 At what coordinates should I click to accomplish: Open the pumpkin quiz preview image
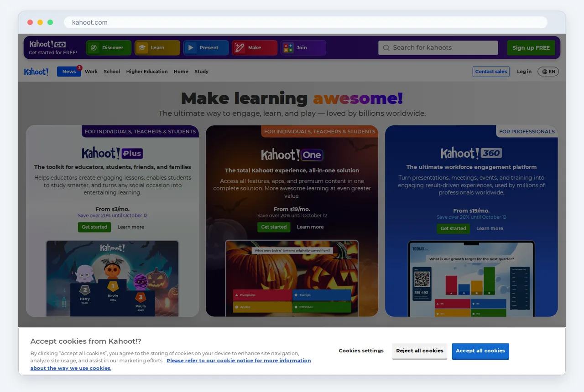pyautogui.click(x=292, y=279)
